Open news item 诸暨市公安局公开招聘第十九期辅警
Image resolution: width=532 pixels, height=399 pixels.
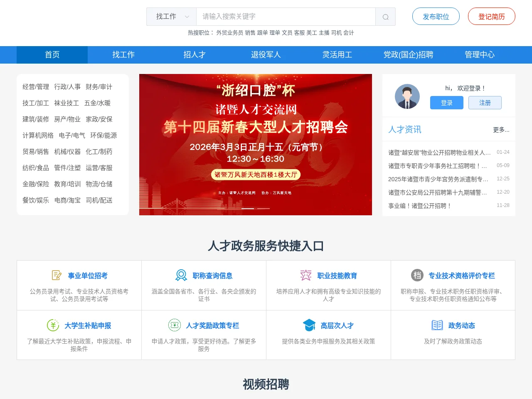click(x=437, y=192)
